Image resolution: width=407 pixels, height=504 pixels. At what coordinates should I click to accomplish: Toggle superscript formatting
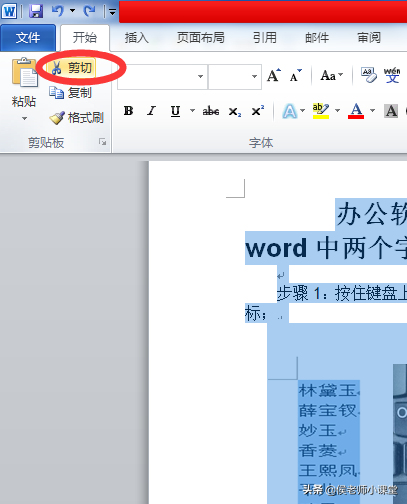coord(258,111)
